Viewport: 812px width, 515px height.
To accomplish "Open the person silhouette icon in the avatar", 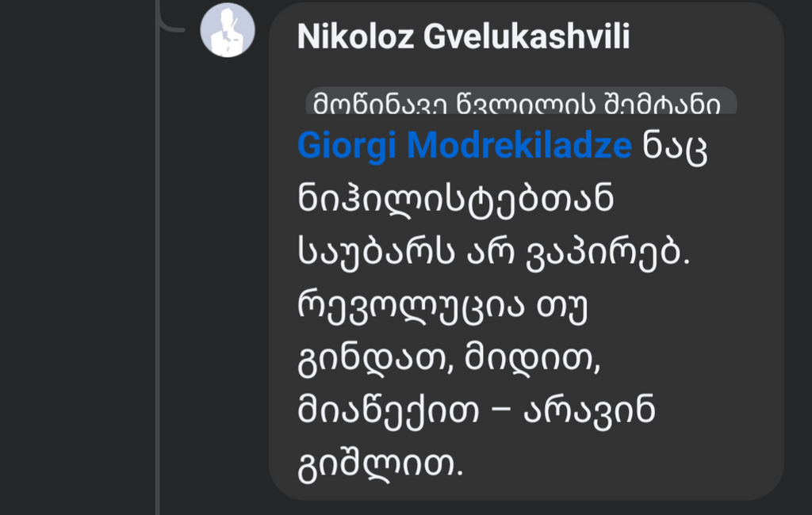I will point(226,30).
